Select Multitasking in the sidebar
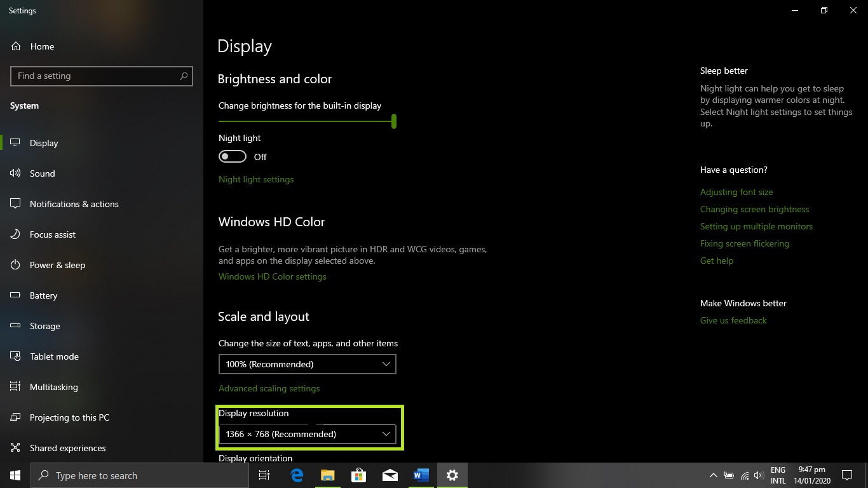Screen dimensions: 868x488 pos(53,387)
